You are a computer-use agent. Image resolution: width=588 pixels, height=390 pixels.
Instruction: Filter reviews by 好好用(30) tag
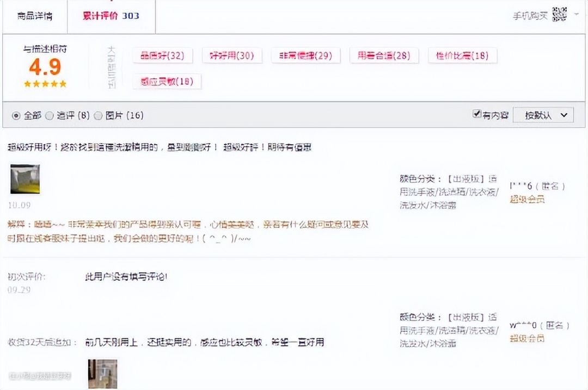[232, 55]
